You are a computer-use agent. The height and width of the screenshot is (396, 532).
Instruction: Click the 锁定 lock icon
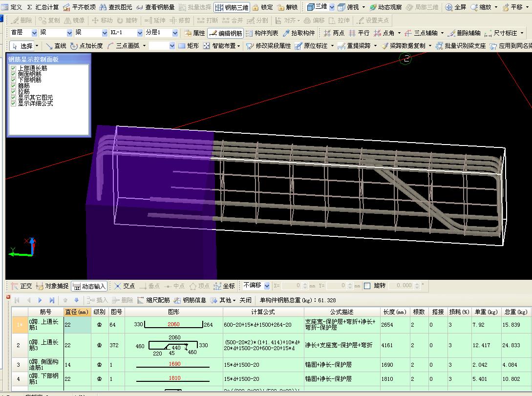263,7
